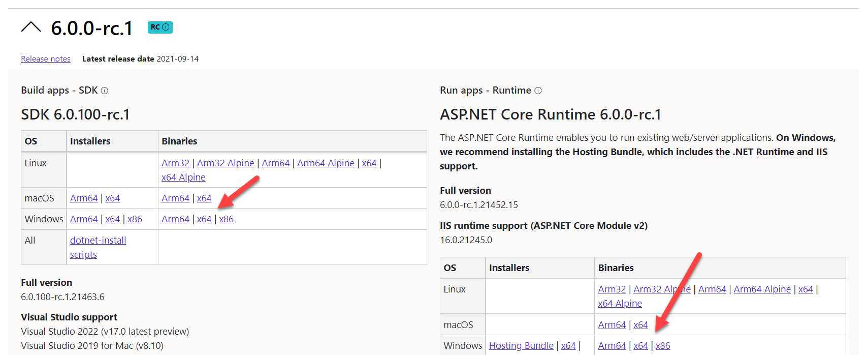Download SDK Linux Arm32 Alpine binary

[x=226, y=163]
